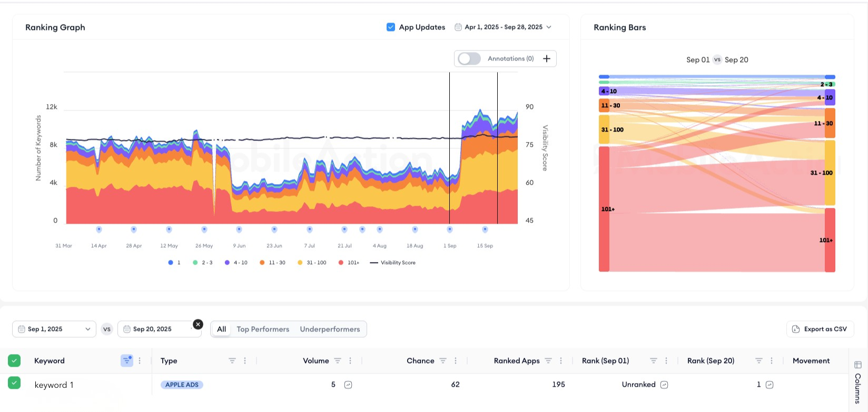868x412 pixels.
Task: Filter the Ranked Apps column
Action: pos(548,360)
